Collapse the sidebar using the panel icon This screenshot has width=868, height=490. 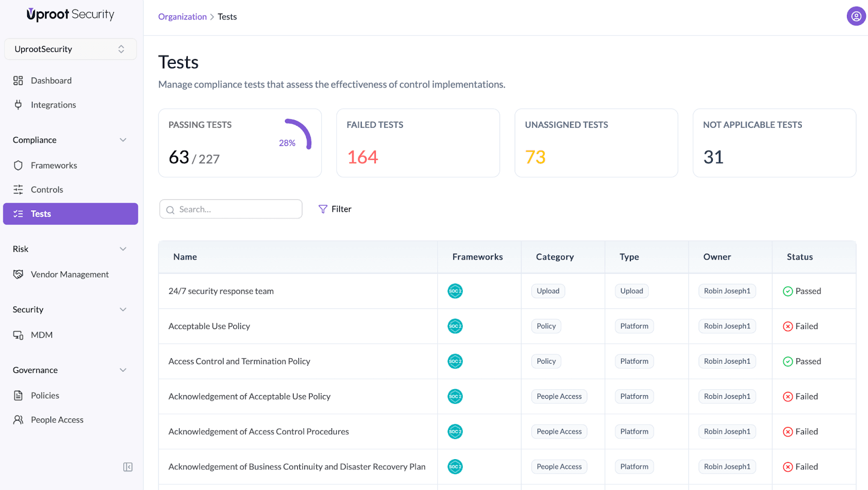point(128,467)
